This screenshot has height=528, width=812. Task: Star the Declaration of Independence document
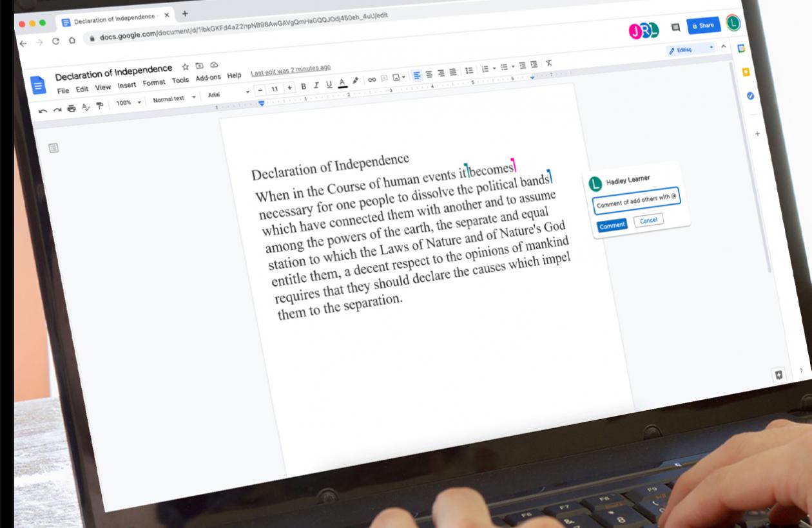click(185, 67)
